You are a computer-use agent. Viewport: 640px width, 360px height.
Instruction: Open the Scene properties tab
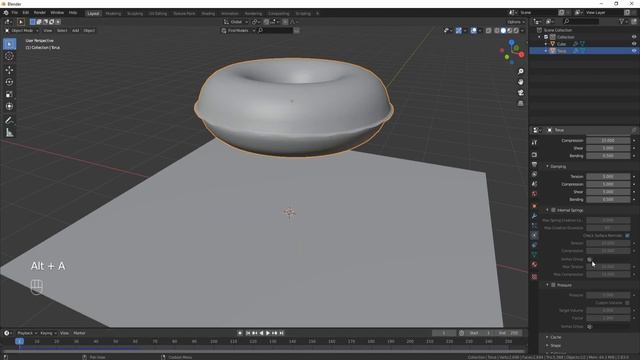534,184
